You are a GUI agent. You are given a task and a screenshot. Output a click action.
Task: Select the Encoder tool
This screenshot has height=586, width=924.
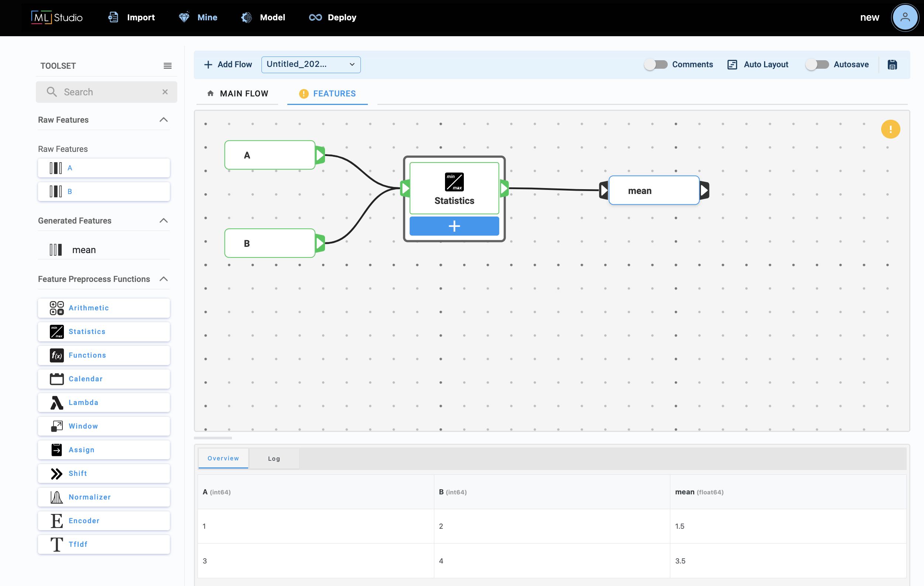tap(104, 521)
